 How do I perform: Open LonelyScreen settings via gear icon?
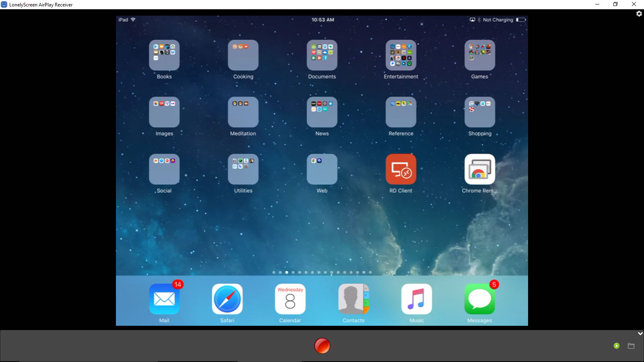coord(638,13)
